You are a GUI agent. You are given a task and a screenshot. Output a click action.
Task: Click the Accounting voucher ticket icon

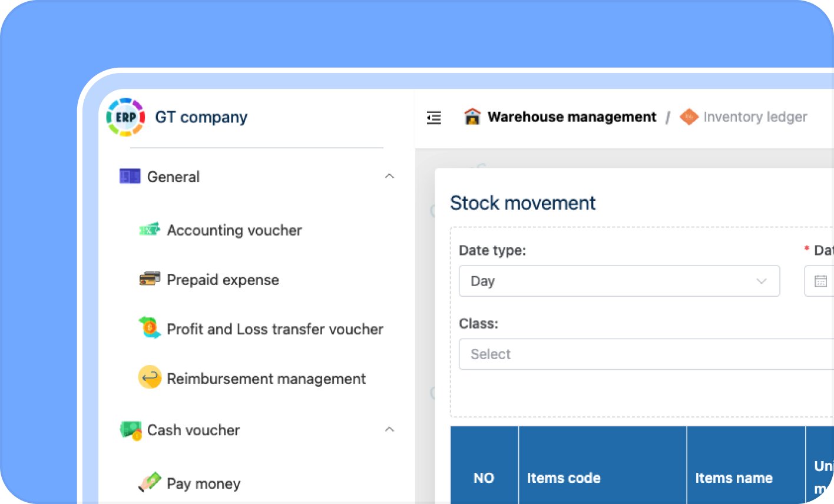[150, 230]
